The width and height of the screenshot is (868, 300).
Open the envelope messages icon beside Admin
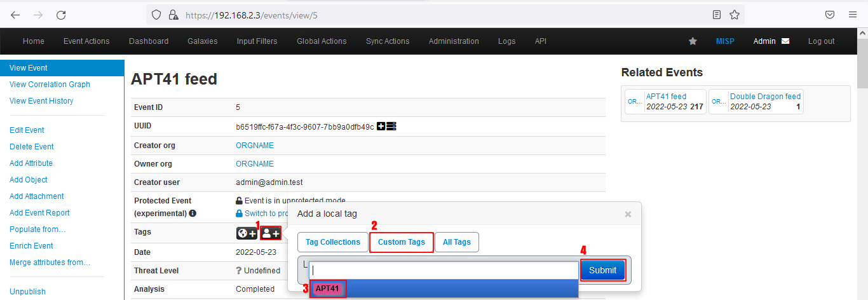(x=785, y=41)
